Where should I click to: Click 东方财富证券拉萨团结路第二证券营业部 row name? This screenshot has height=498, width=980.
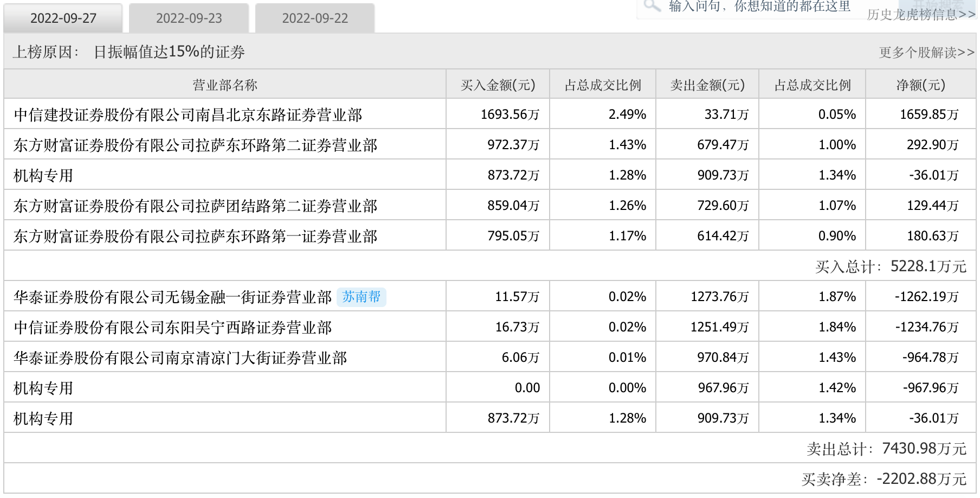(195, 206)
